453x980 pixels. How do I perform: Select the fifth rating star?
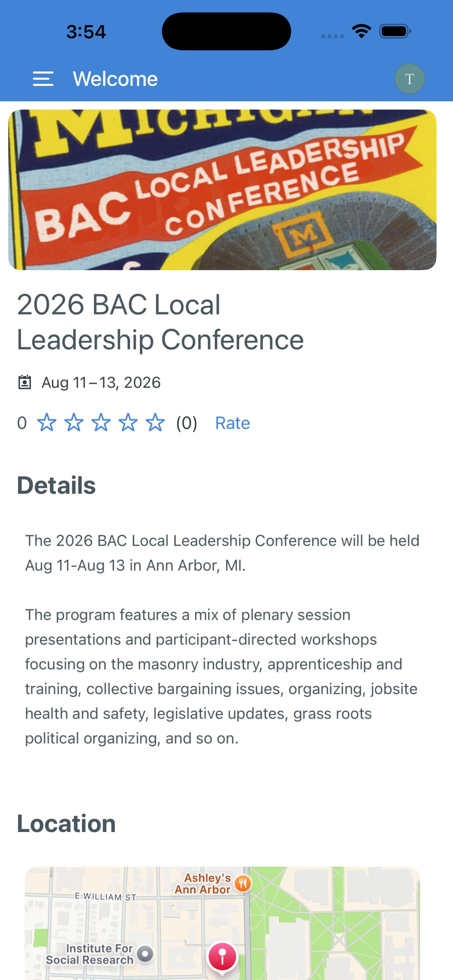pos(155,423)
